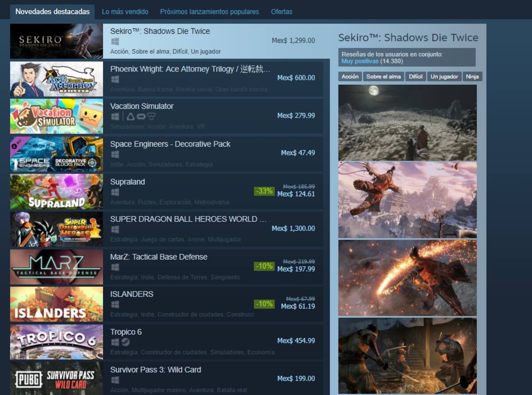Click Windows icon in MarZ row
The width and height of the screenshot is (532, 395).
click(x=115, y=267)
